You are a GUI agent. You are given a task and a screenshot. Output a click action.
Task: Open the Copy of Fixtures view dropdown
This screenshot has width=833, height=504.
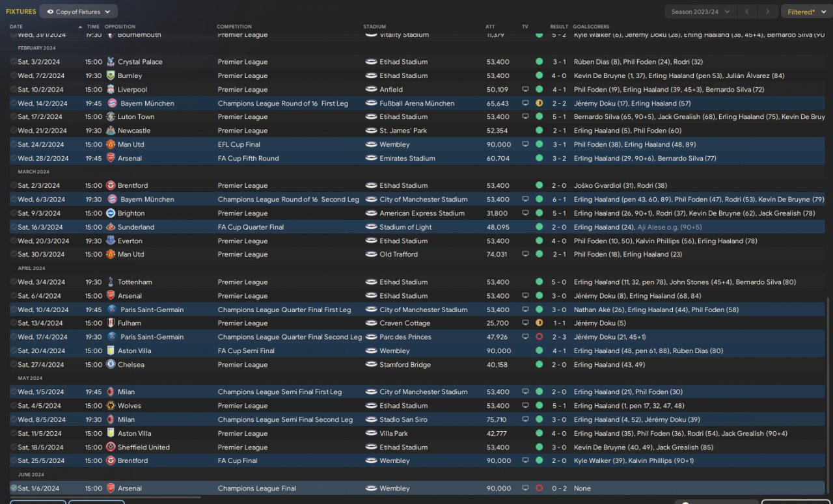pyautogui.click(x=79, y=12)
